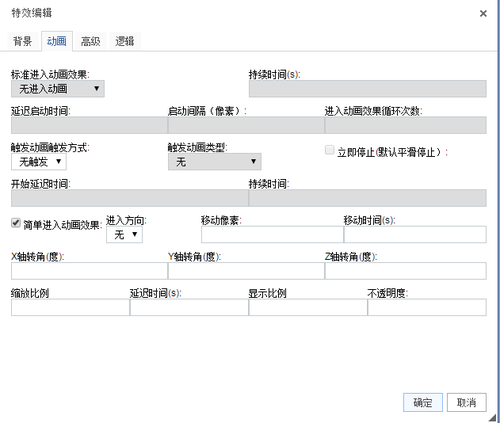This screenshot has width=500, height=423.
Task: Select the Y轴转角(度) text field
Action: click(246, 271)
